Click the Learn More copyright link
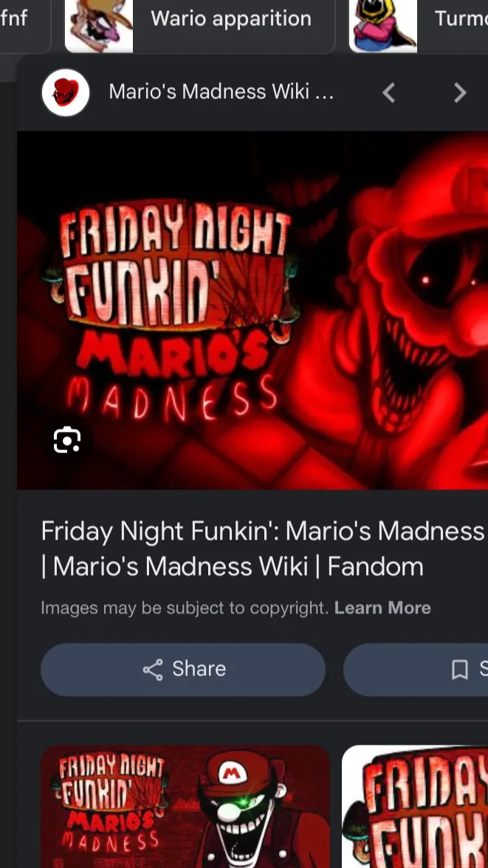The height and width of the screenshot is (868, 488). point(382,608)
